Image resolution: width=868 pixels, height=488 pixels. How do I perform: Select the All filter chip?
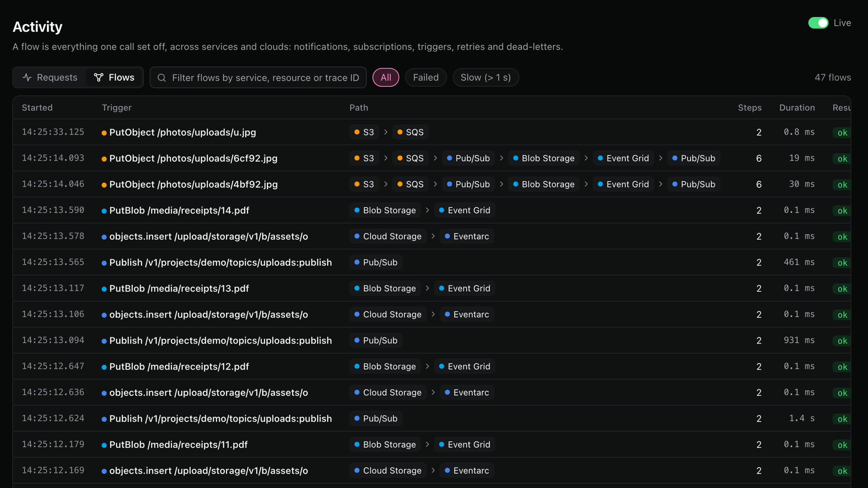point(386,78)
